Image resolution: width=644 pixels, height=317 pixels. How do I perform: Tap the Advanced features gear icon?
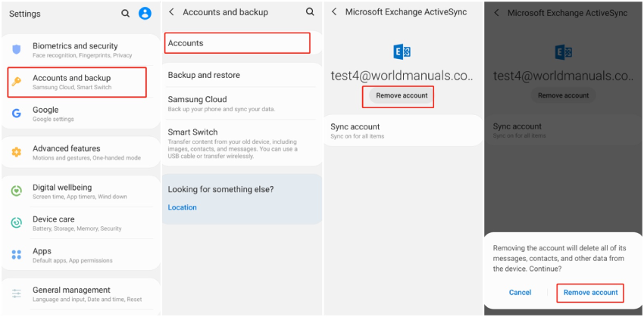click(17, 152)
